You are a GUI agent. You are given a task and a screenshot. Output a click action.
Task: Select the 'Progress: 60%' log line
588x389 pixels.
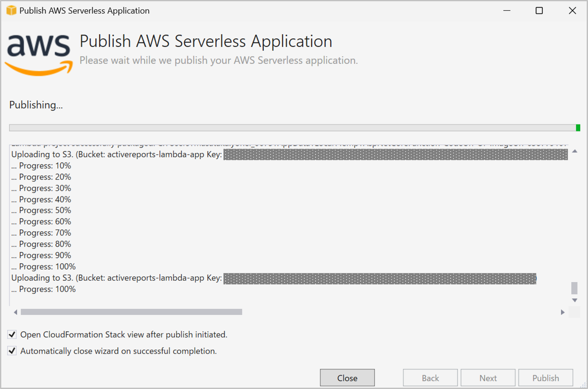point(41,222)
